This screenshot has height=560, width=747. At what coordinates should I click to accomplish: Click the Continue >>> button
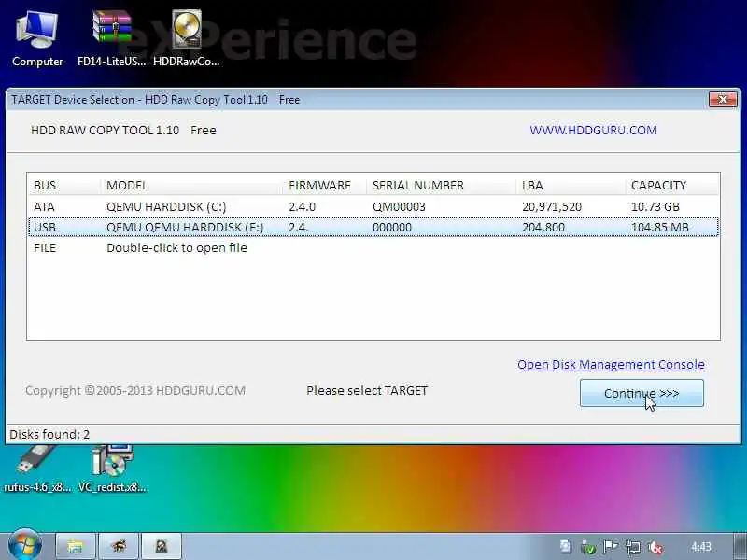click(x=641, y=393)
